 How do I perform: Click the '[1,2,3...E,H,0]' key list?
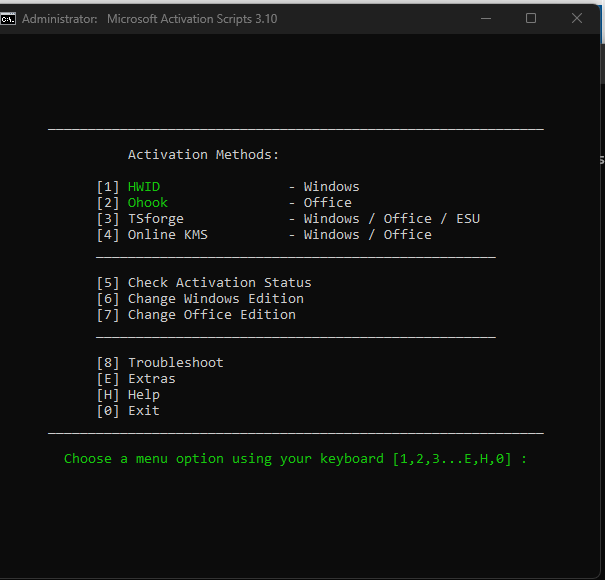coord(452,459)
